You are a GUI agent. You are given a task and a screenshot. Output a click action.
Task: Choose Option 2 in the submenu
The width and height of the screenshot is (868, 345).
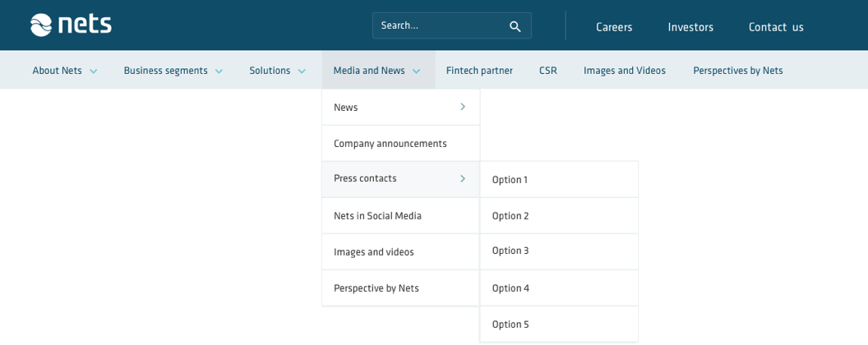point(559,215)
